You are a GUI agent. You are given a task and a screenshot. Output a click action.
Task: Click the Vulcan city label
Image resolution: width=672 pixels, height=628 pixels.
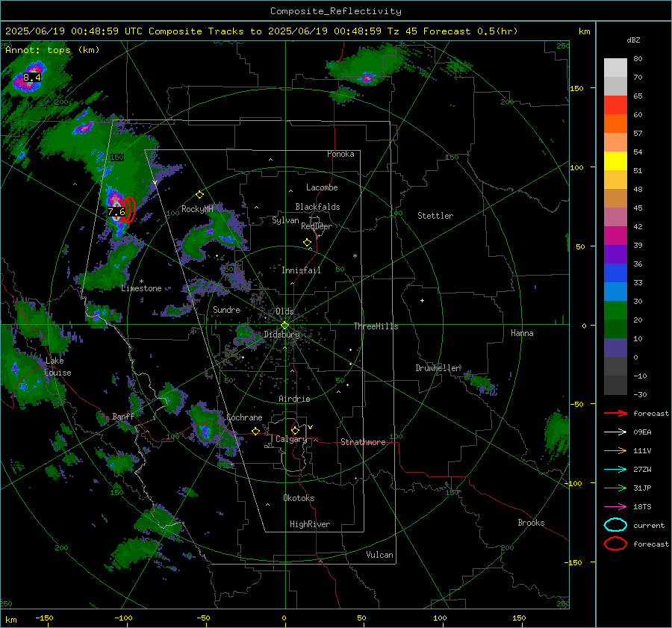coord(379,555)
